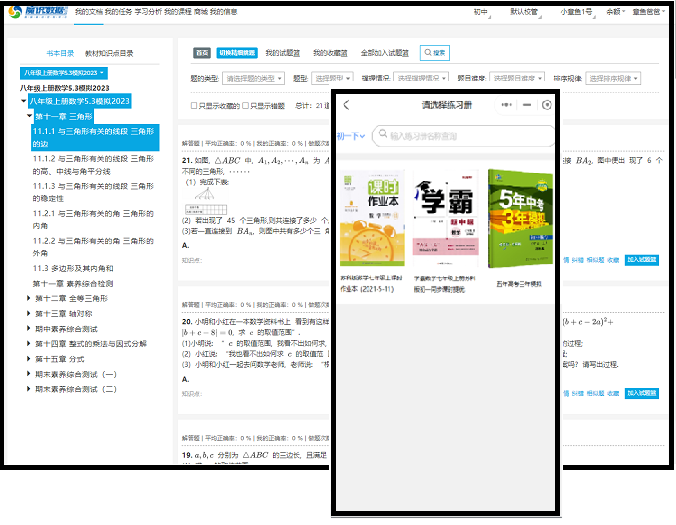Open the 5年中考3年模拟 workbook cover
Image resolution: width=676 pixels, height=525 pixels.
519,220
